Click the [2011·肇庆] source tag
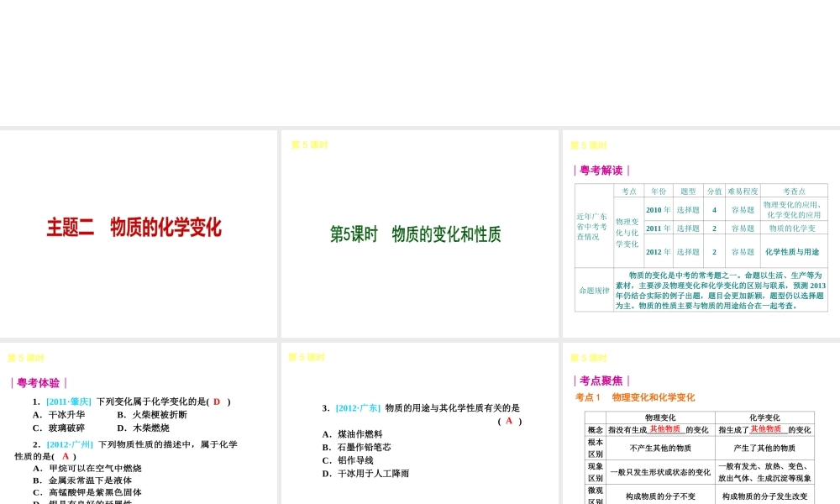 pos(69,402)
